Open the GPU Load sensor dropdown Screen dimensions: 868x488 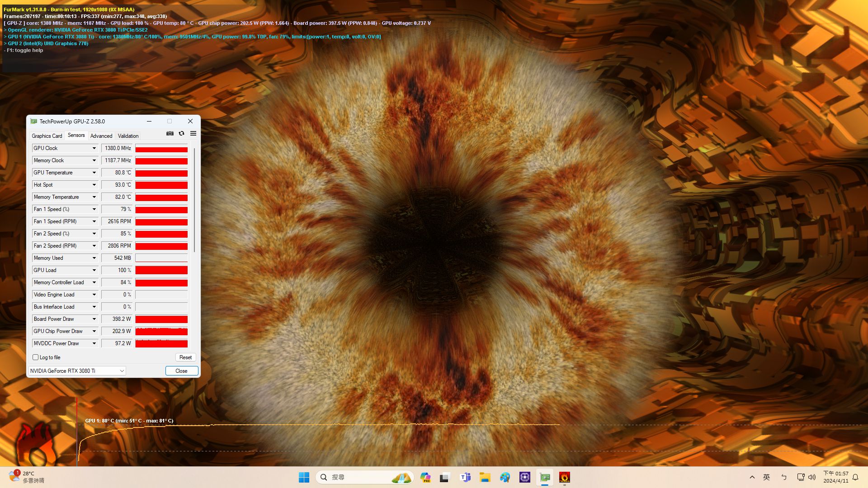(x=94, y=270)
